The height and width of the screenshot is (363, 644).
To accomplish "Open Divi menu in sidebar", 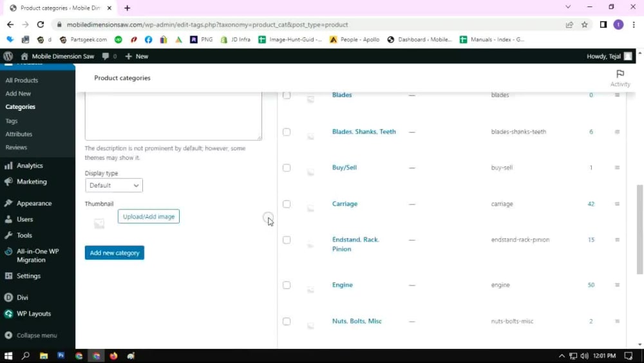I will coord(22,298).
